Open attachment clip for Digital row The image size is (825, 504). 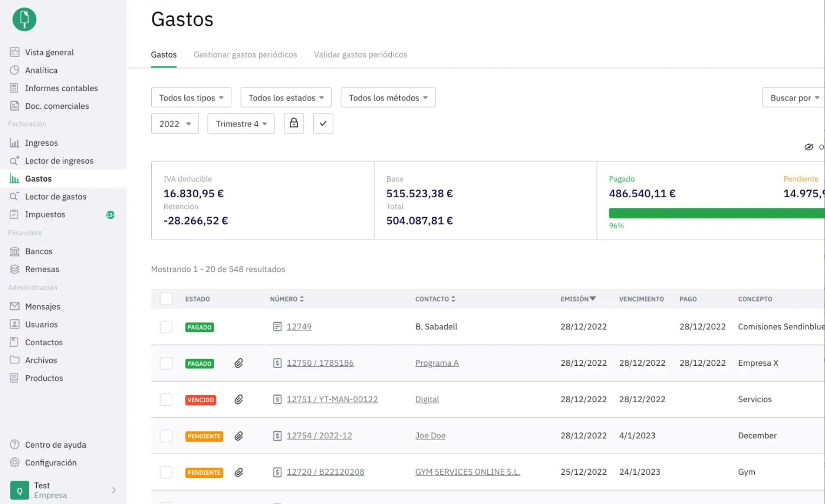[239, 399]
